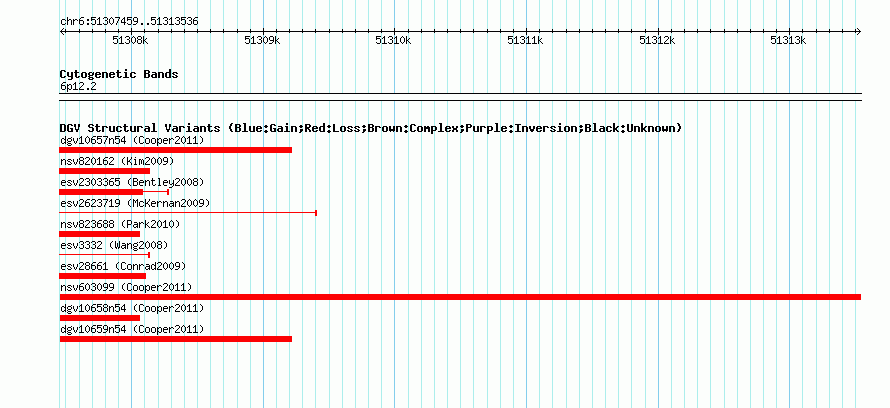Click the 51310k ruler position
Viewport: 890px width, 408px height.
click(x=393, y=40)
